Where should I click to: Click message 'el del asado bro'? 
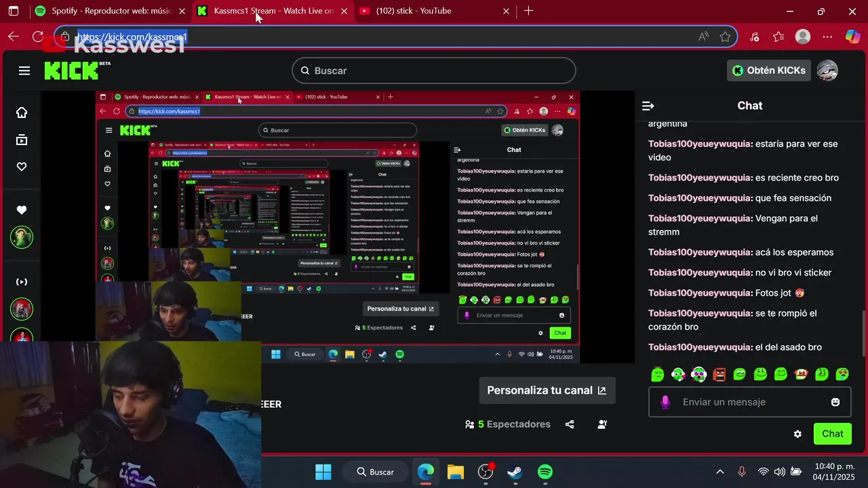(735, 347)
